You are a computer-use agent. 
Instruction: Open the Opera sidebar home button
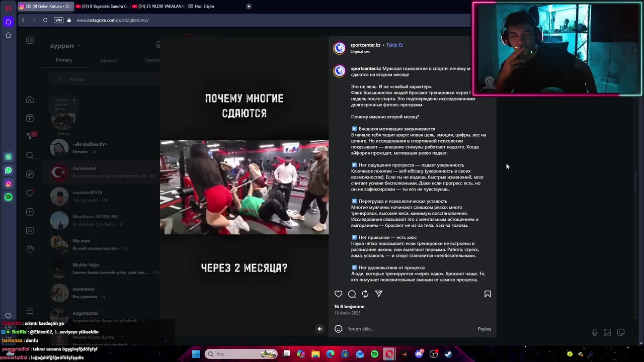8,22
